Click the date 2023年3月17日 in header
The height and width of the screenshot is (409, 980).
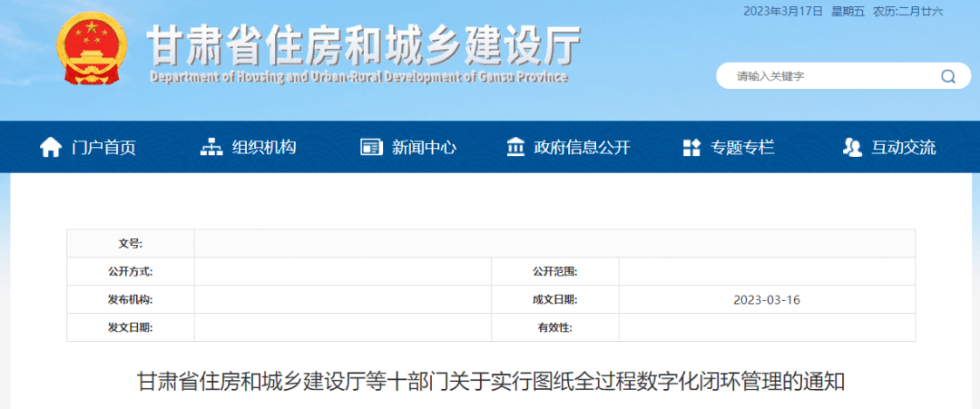[x=783, y=11]
